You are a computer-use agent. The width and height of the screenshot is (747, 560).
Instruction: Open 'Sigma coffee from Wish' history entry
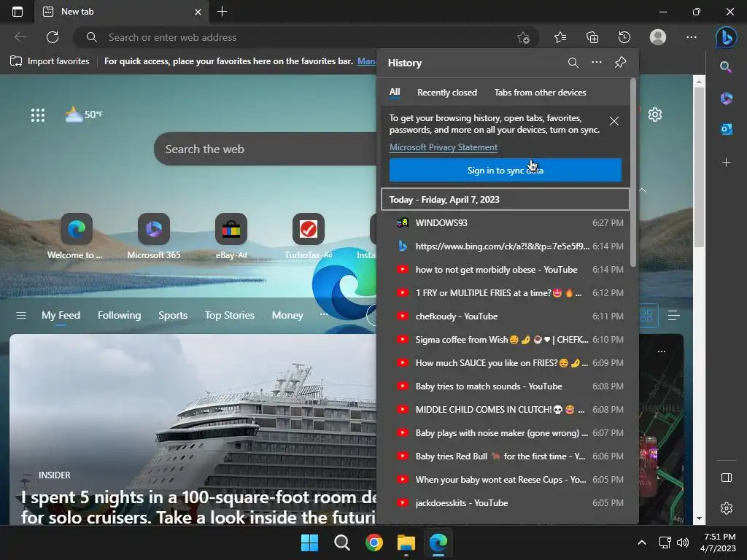point(505,340)
